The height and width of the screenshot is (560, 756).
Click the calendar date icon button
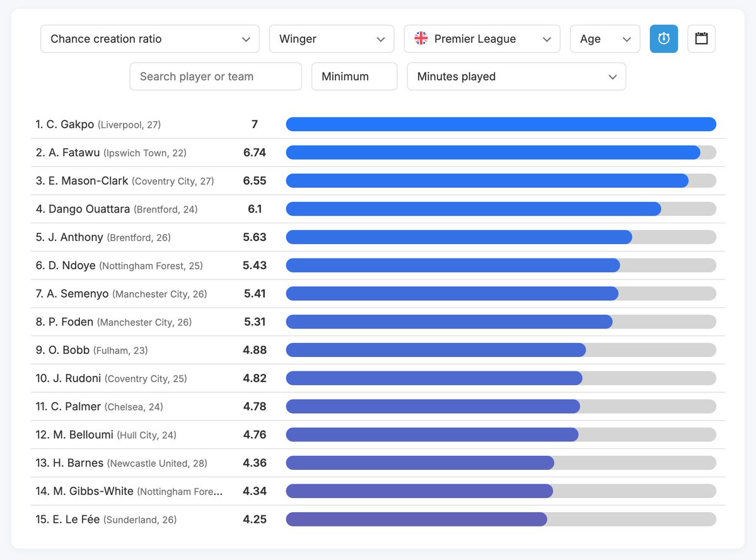tap(701, 38)
